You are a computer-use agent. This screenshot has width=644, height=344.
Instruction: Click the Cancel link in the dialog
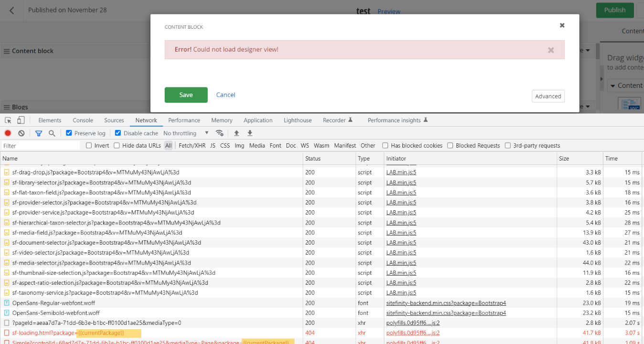[226, 95]
